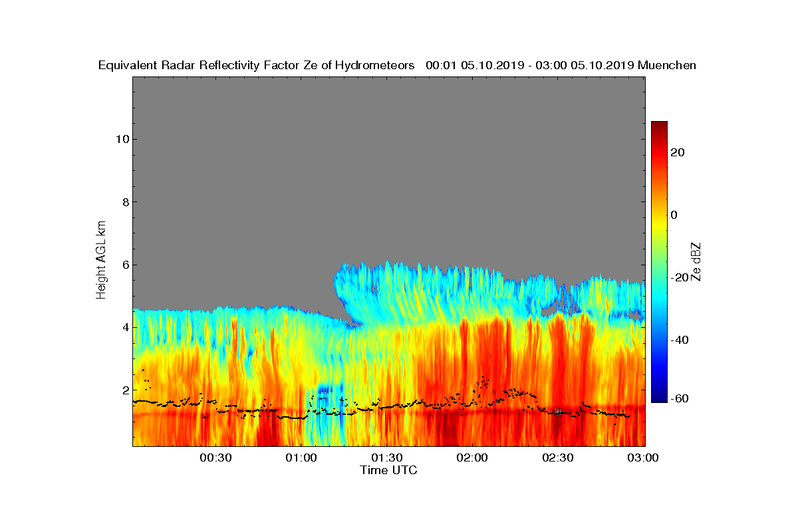Click the 01:30 time axis label
The height and width of the screenshot is (532, 798).
pyautogui.click(x=386, y=458)
